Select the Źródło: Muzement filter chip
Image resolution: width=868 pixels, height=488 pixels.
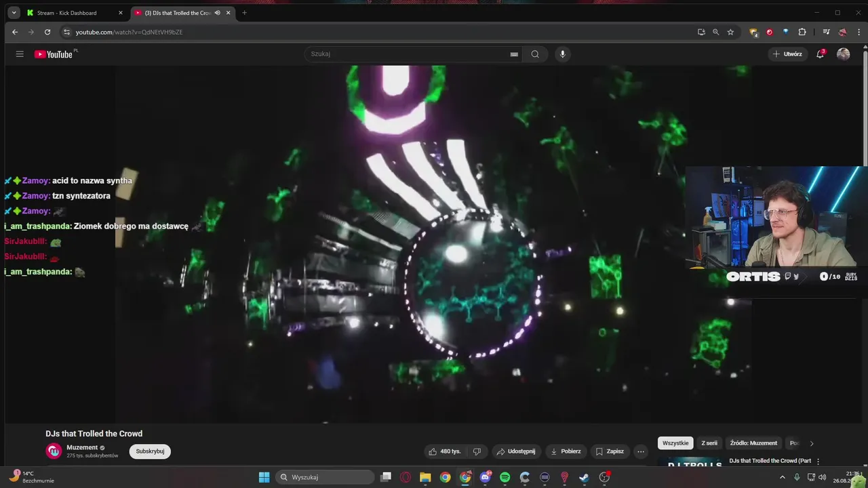(753, 443)
